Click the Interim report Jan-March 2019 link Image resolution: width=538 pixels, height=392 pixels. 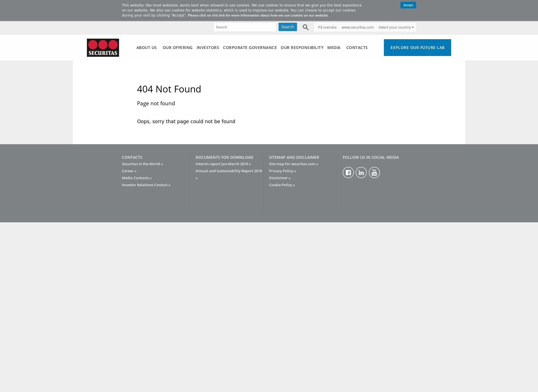pos(223,164)
